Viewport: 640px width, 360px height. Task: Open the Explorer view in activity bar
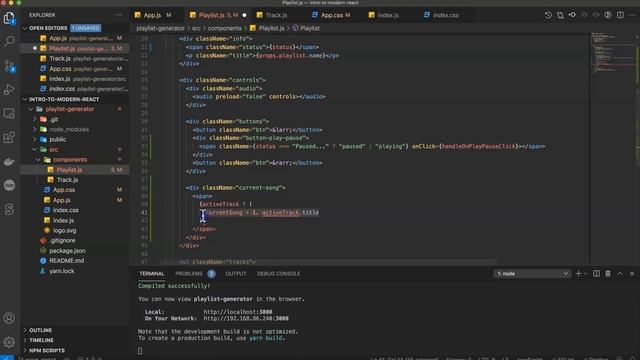tap(9, 18)
